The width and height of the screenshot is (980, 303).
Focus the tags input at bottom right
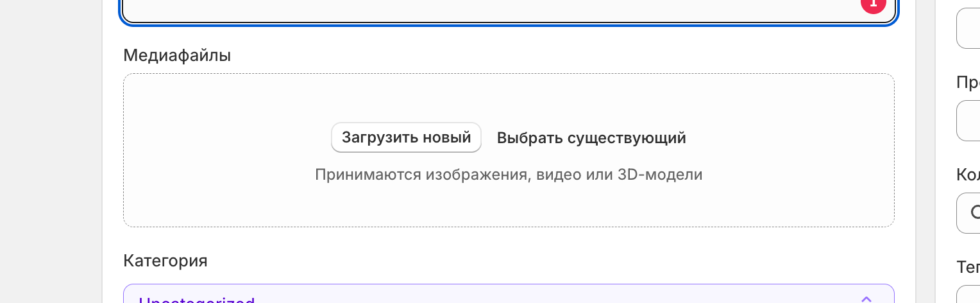click(x=969, y=296)
